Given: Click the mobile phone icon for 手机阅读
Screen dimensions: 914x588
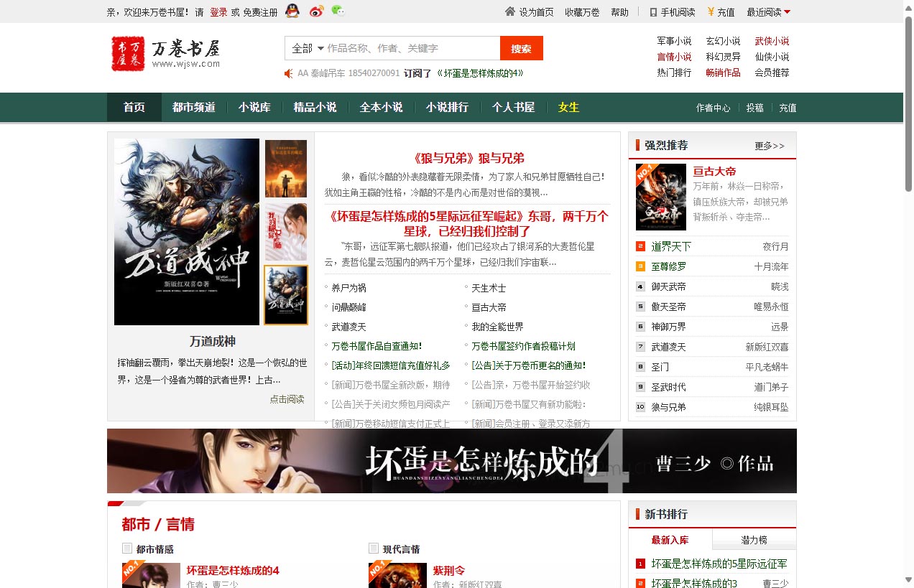Looking at the screenshot, I should coord(653,12).
